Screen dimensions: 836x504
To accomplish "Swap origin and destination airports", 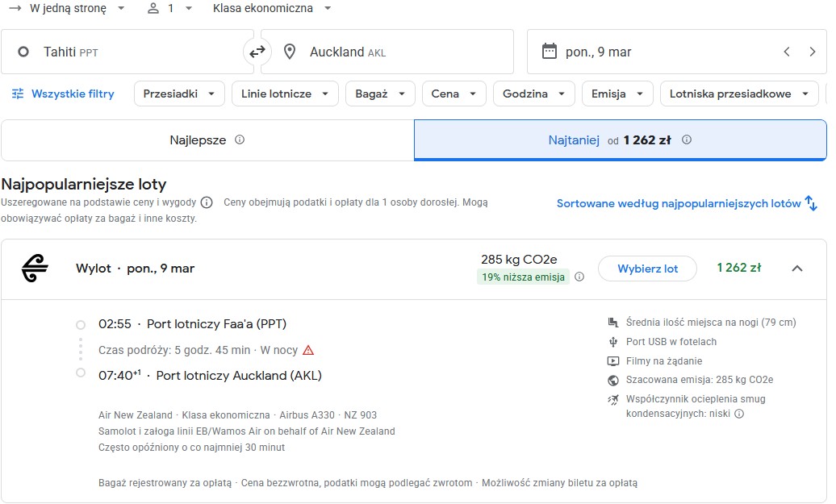I will point(257,52).
